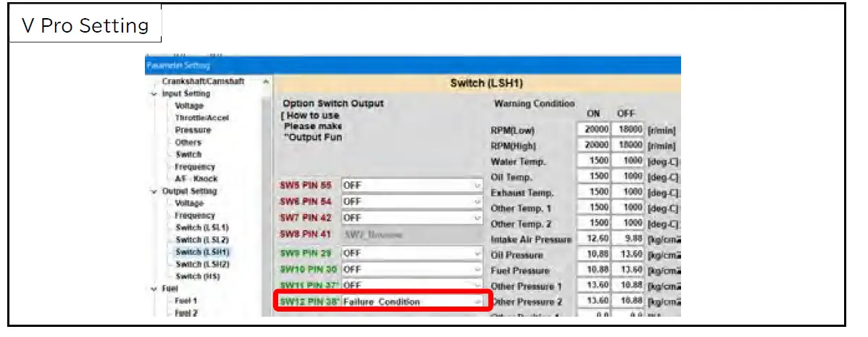The image size is (868, 337).
Task: Open Frequency under Input Setting
Action: click(x=195, y=167)
